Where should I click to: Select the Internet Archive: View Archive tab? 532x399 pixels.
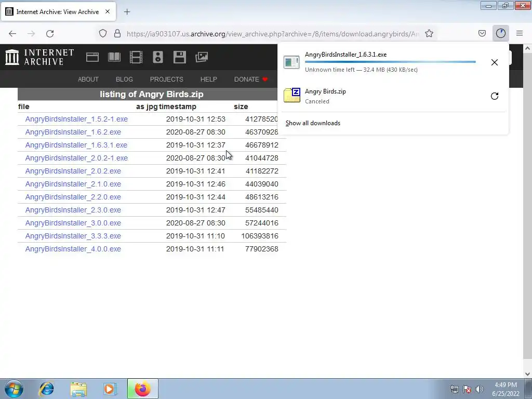coord(58,11)
